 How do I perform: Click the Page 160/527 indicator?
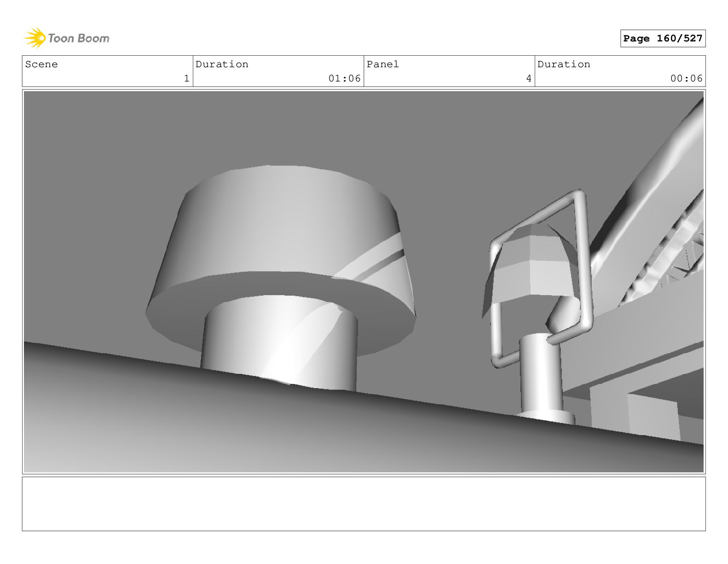(x=663, y=38)
